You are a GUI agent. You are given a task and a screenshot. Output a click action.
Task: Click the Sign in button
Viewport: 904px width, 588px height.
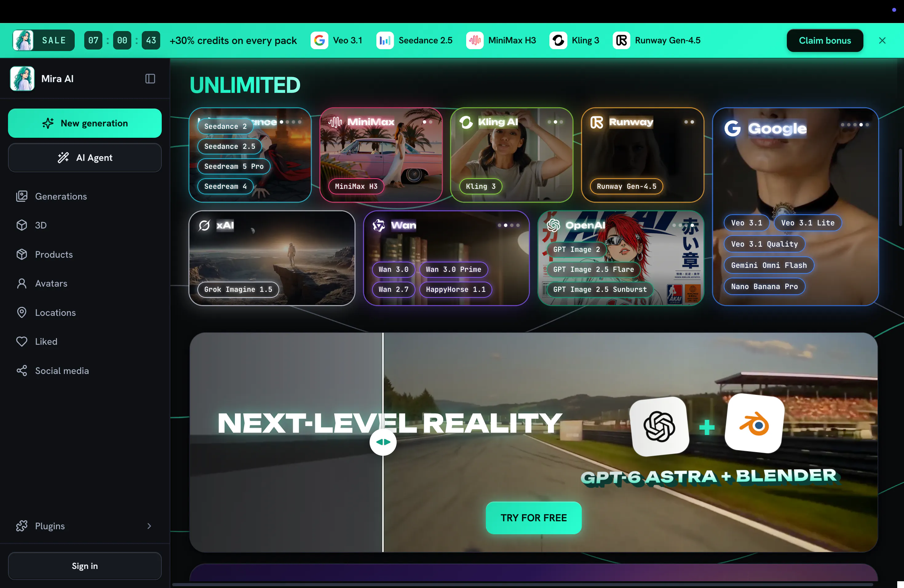(x=85, y=566)
